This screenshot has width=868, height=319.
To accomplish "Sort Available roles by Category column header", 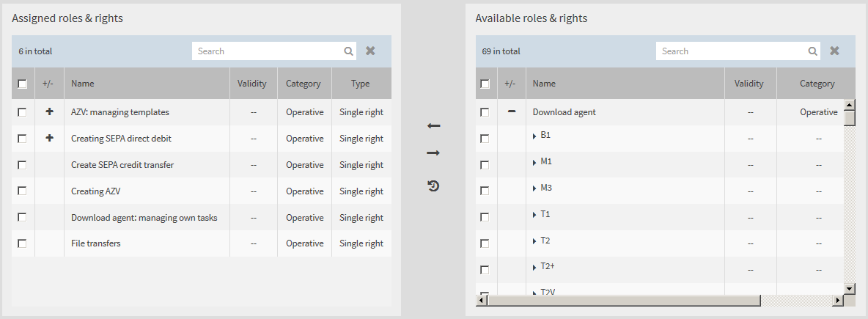I will [x=817, y=84].
